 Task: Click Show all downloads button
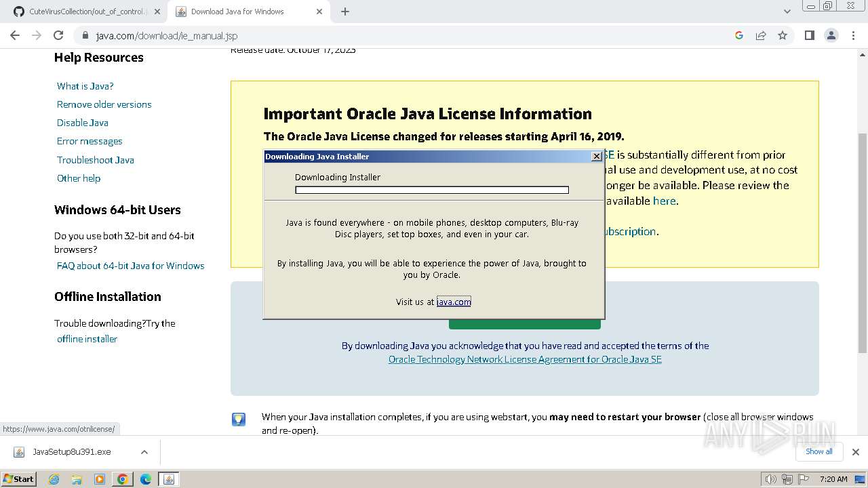[x=818, y=451]
